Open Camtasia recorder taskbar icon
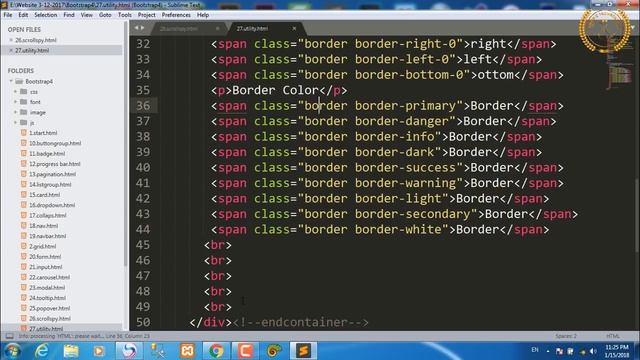This screenshot has height=360, width=640. point(245,351)
